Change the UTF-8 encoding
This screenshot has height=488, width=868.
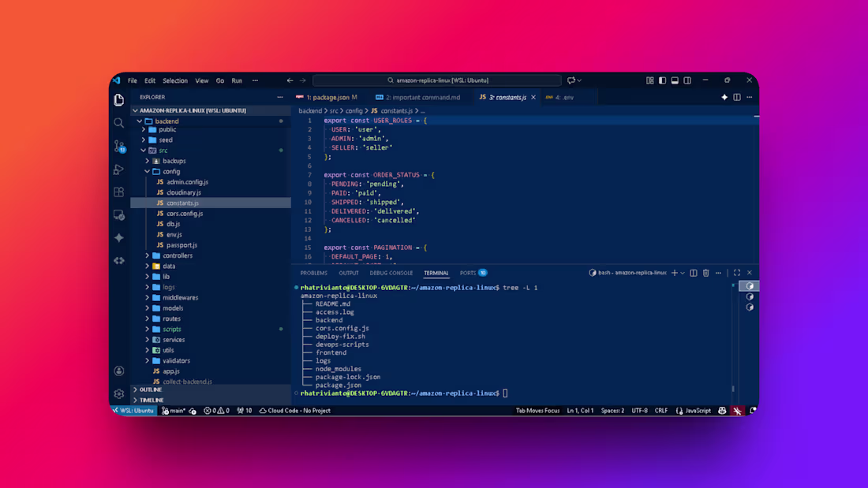coord(639,411)
